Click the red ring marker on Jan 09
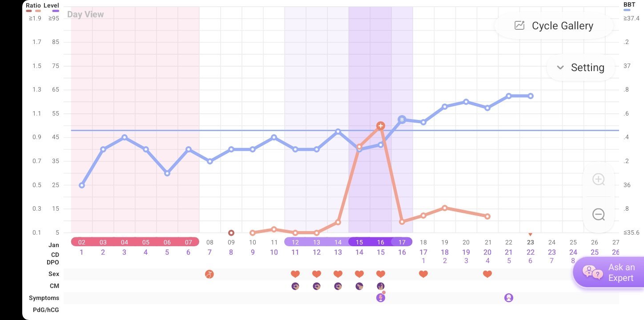The width and height of the screenshot is (644, 320). pos(231,232)
